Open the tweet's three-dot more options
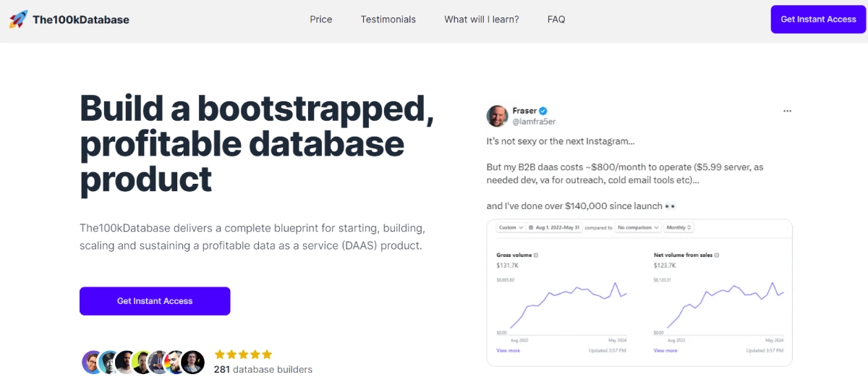The height and width of the screenshot is (385, 868). [787, 111]
